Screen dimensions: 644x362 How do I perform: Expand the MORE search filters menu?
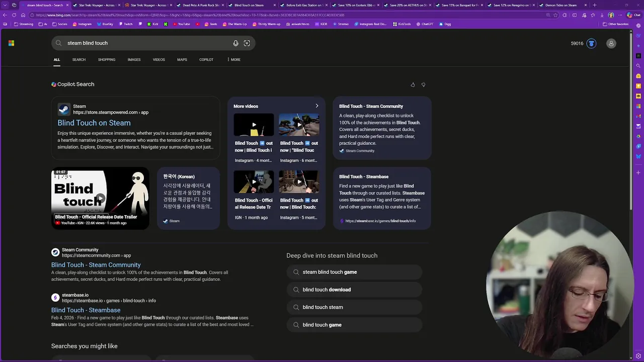[233, 60]
